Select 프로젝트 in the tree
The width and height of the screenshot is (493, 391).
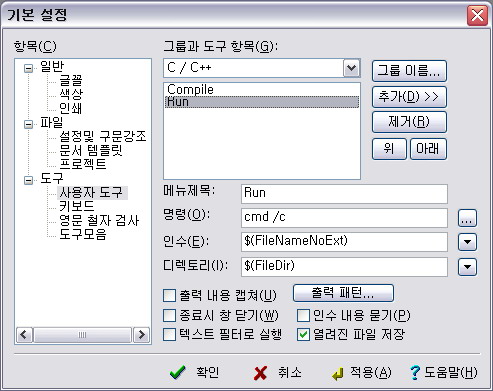(x=83, y=164)
